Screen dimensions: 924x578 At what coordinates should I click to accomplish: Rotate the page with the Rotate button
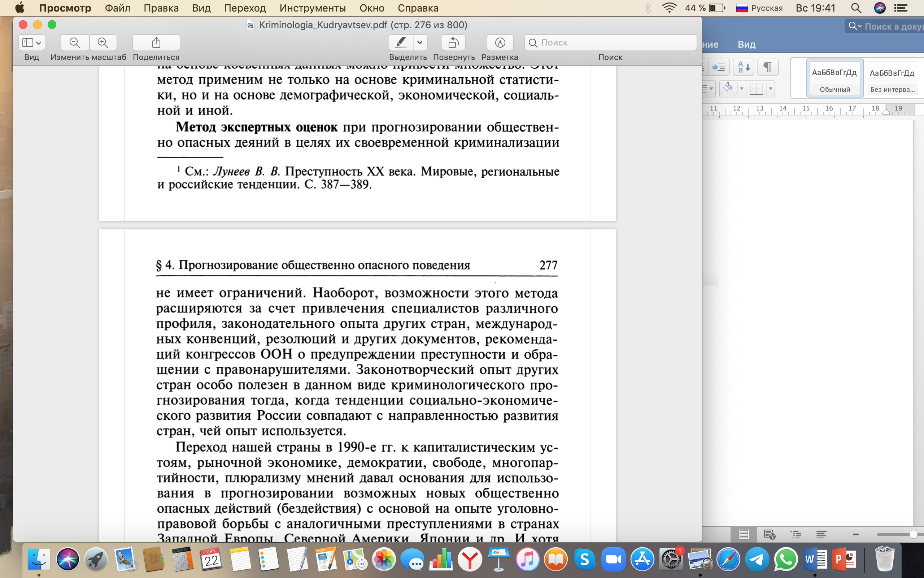click(454, 42)
